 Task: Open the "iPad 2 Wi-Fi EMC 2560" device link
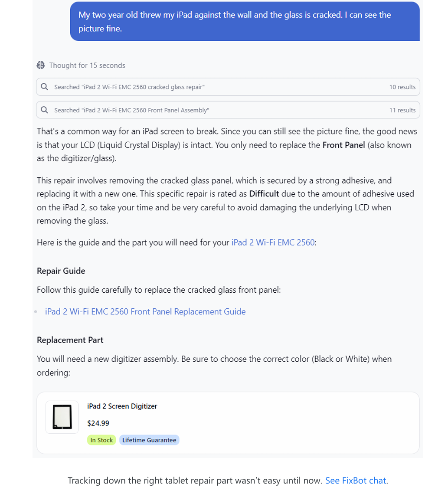click(x=273, y=242)
